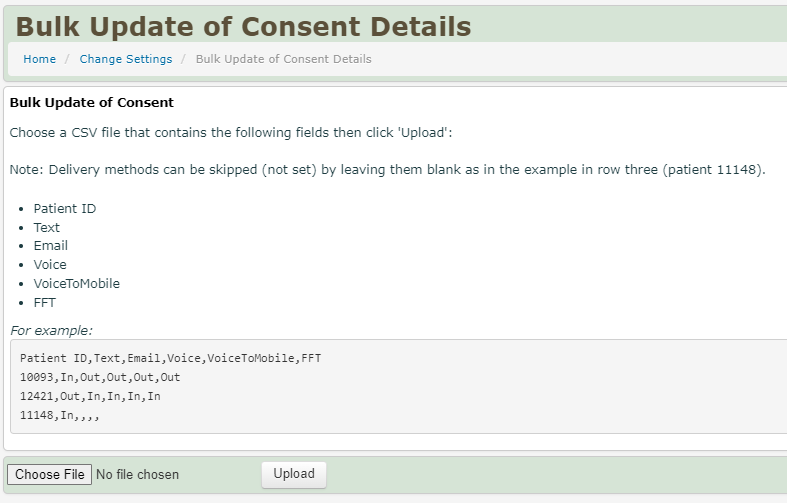Viewport: 787px width, 503px height.
Task: Go to the Home breadcrumb link
Action: point(39,59)
